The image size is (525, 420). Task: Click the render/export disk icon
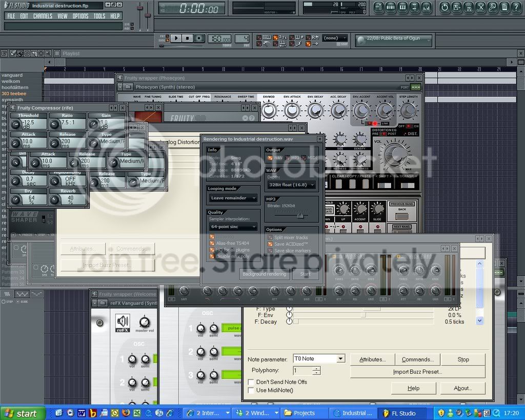469,7
